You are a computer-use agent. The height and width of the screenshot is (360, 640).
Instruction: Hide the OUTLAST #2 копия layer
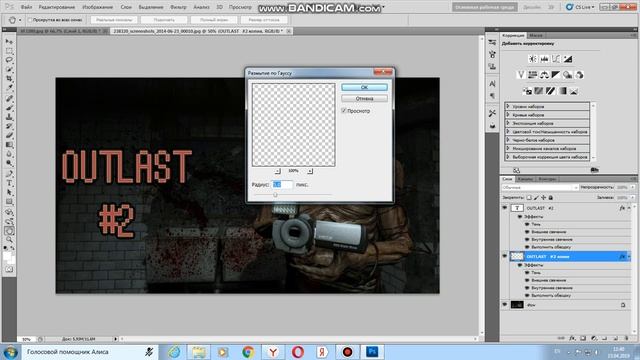point(504,256)
